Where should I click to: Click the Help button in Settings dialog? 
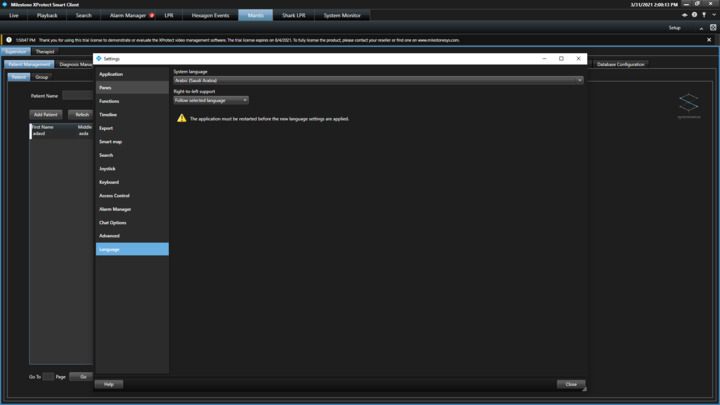click(109, 384)
